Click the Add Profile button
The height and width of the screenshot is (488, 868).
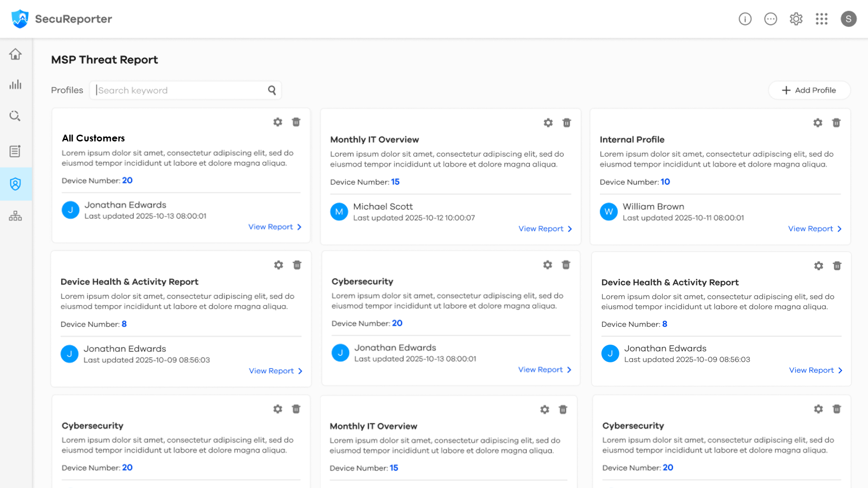point(809,90)
